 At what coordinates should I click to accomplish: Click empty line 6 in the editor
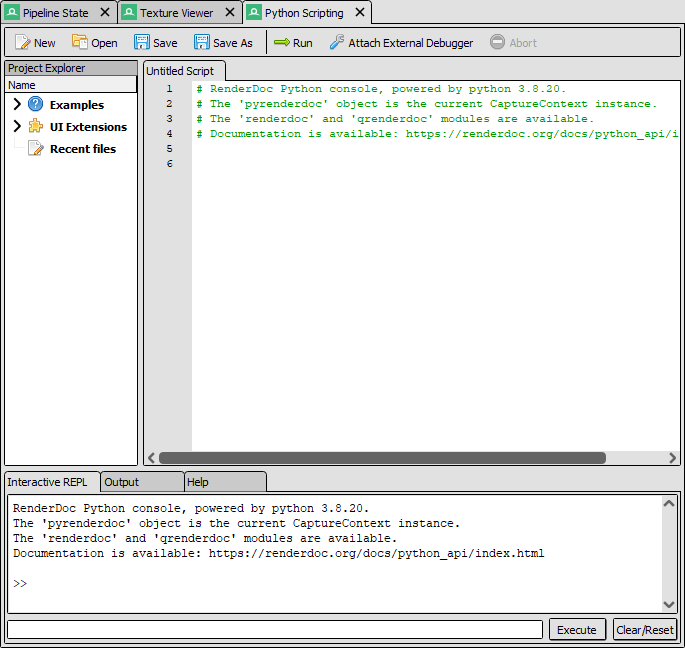435,164
